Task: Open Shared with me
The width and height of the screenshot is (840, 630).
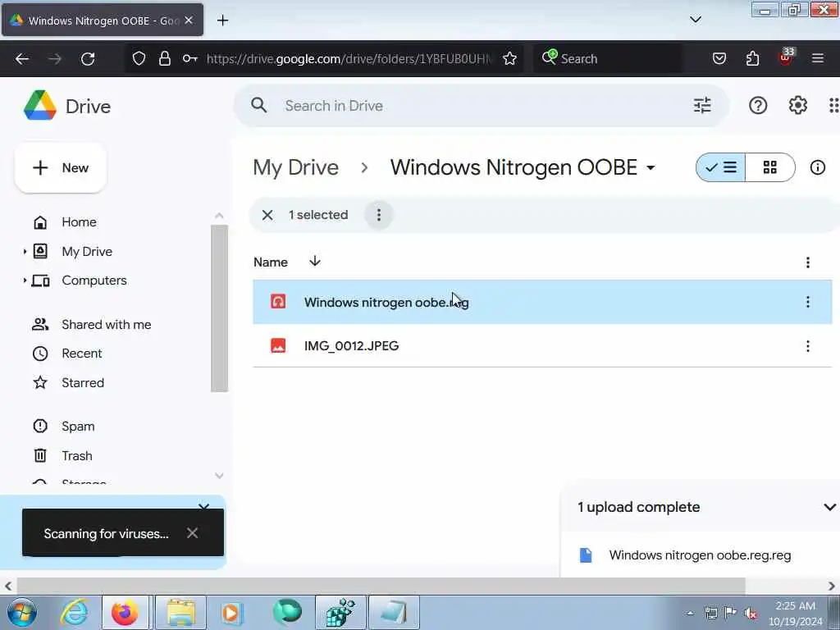Action: (106, 325)
